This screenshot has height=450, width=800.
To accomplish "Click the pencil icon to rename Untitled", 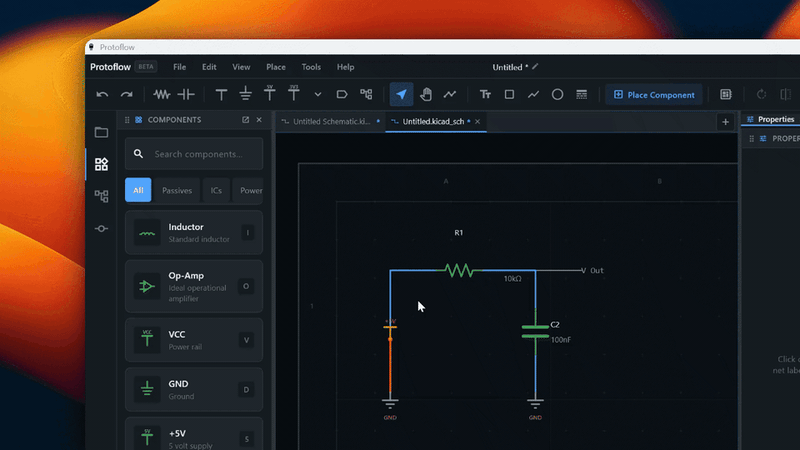I will pos(535,66).
